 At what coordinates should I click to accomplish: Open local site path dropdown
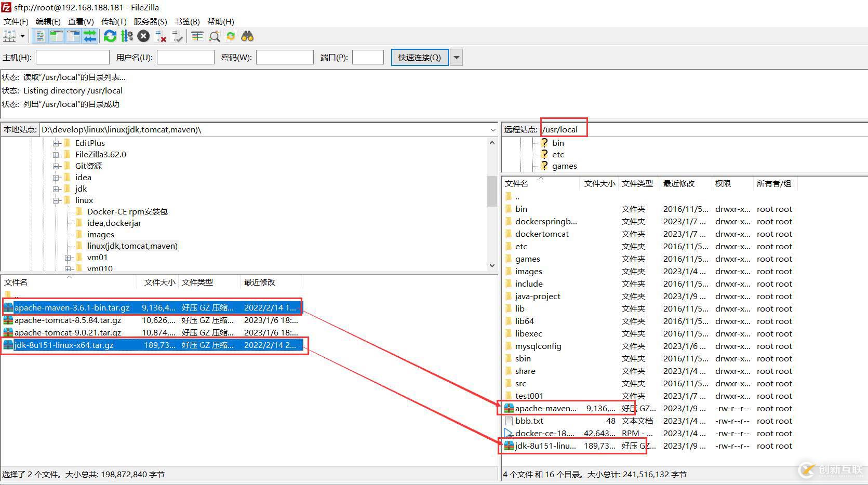click(x=492, y=129)
